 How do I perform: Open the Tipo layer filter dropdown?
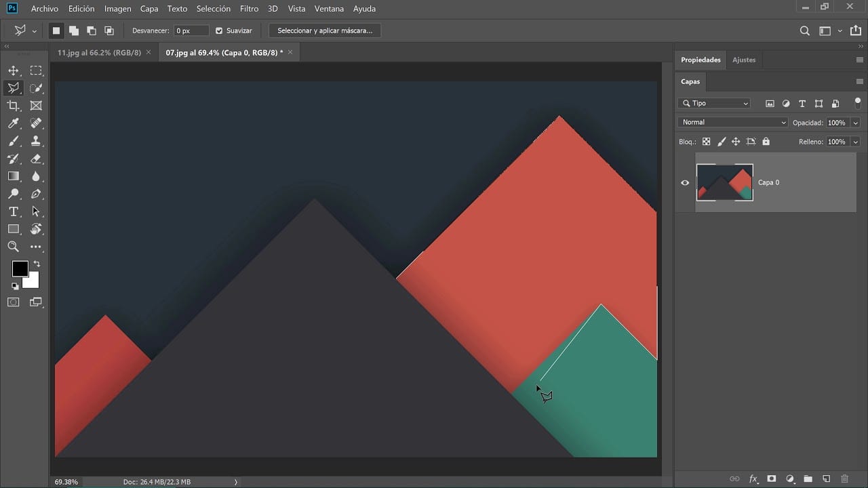coord(714,104)
